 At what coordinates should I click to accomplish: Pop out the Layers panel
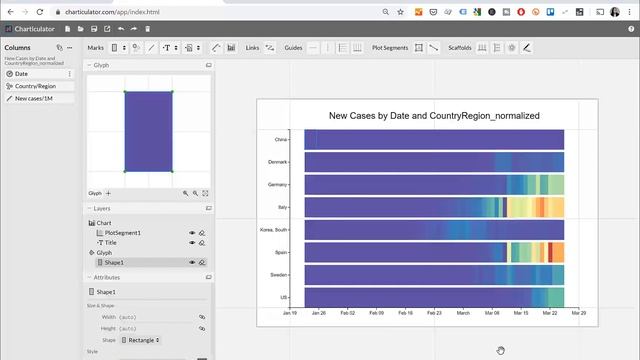point(209,208)
